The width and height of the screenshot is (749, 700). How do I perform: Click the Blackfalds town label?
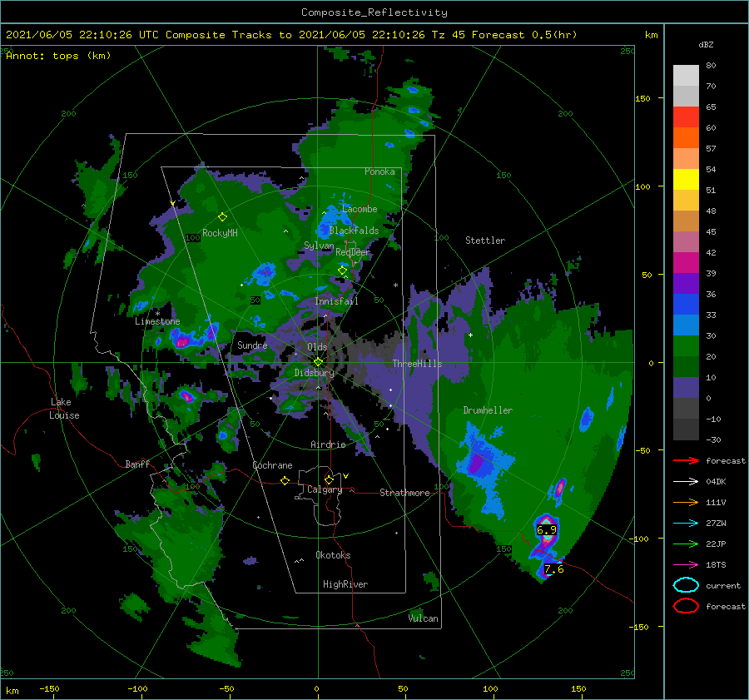[354, 231]
